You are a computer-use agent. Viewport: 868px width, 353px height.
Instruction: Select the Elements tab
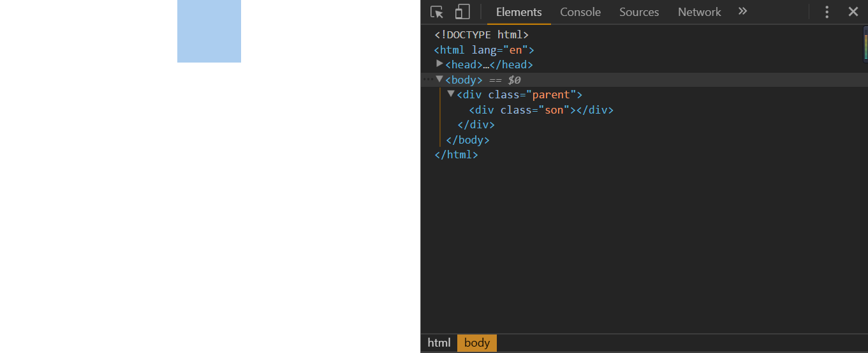519,12
